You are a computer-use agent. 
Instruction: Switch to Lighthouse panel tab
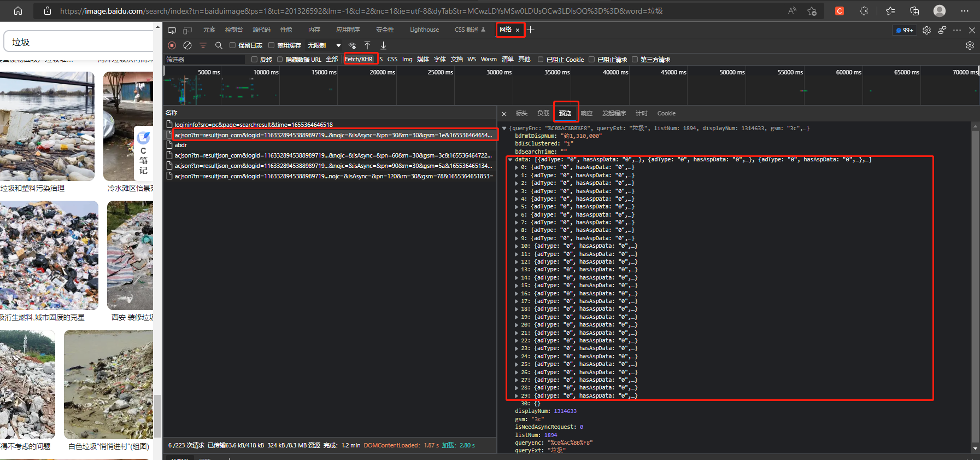point(425,30)
